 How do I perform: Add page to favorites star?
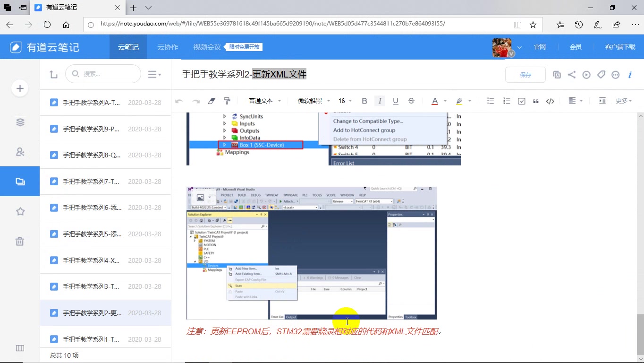pos(533,25)
